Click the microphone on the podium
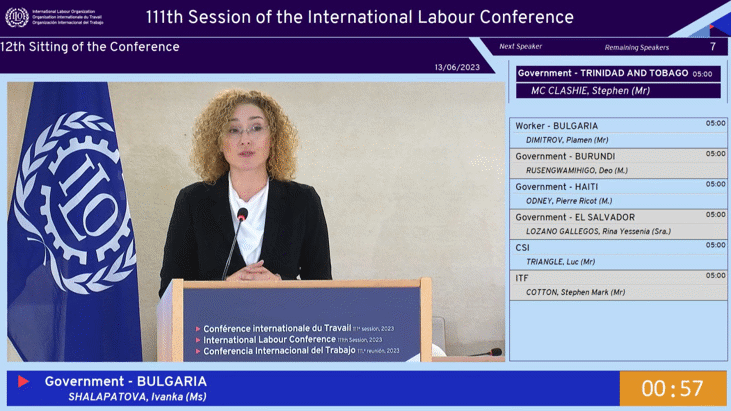 click(x=242, y=214)
